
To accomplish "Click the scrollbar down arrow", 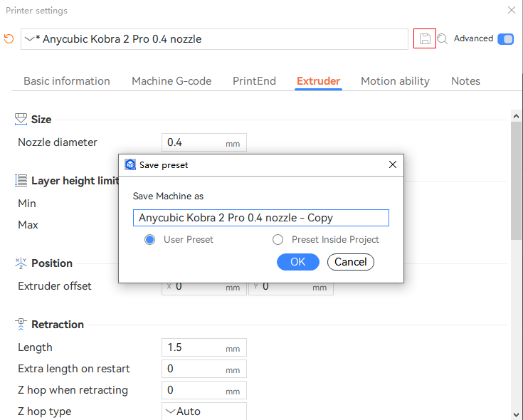I will (516, 414).
